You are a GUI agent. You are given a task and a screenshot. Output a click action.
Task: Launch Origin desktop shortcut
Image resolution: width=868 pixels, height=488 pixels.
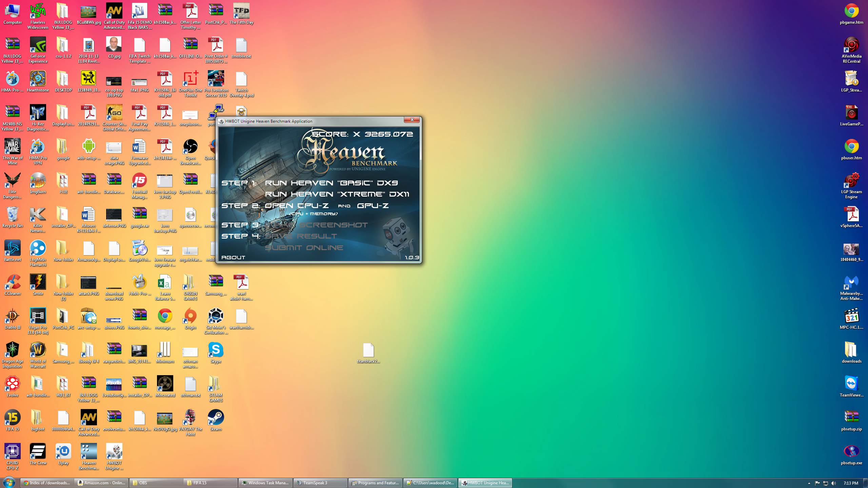tap(191, 319)
